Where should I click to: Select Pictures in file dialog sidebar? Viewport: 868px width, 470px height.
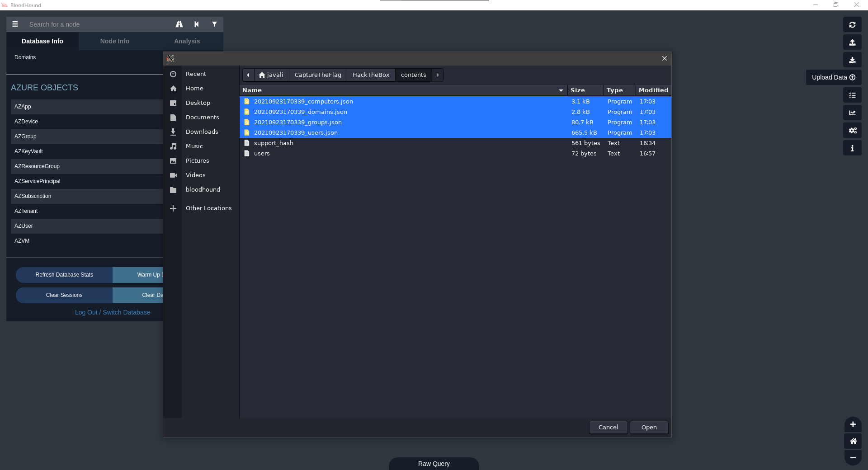201,161
